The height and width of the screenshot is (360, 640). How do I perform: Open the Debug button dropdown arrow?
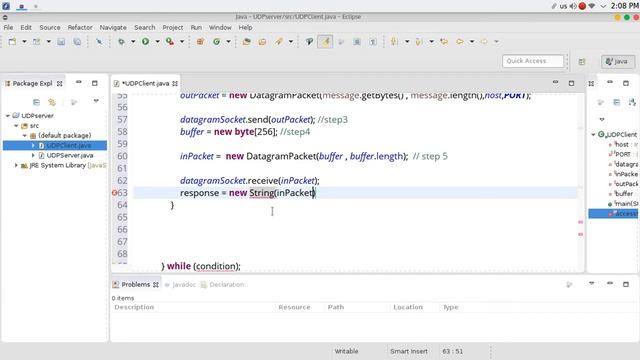pos(133,42)
